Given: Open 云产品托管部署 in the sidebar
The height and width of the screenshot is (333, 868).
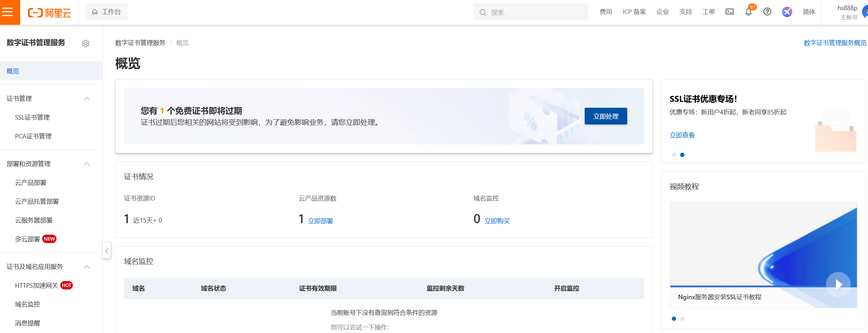Looking at the screenshot, I should point(37,202).
